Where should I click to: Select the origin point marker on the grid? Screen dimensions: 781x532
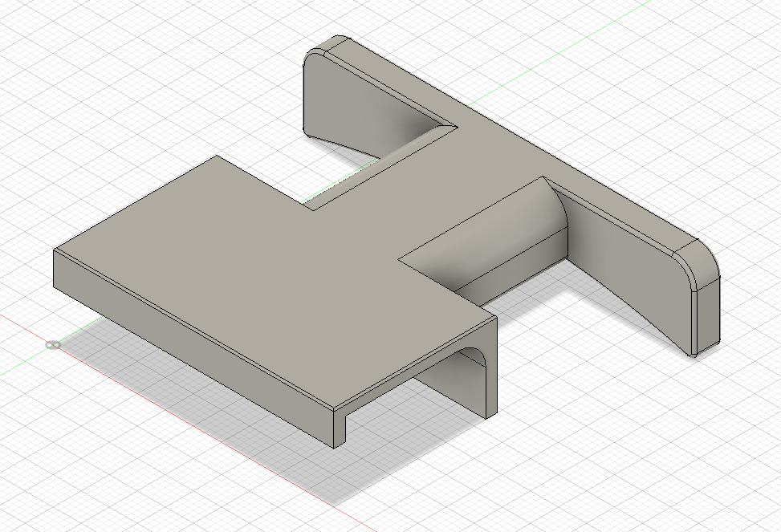click(53, 345)
